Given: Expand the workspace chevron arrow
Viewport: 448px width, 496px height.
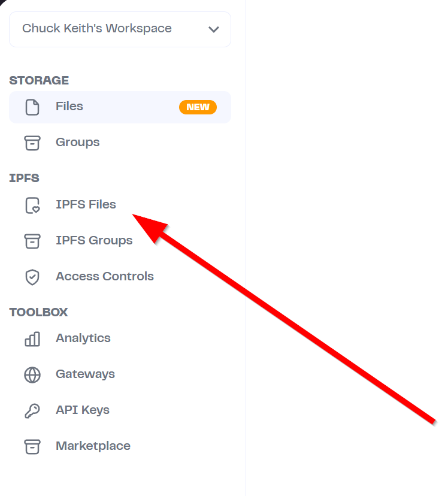Looking at the screenshot, I should pos(214,29).
